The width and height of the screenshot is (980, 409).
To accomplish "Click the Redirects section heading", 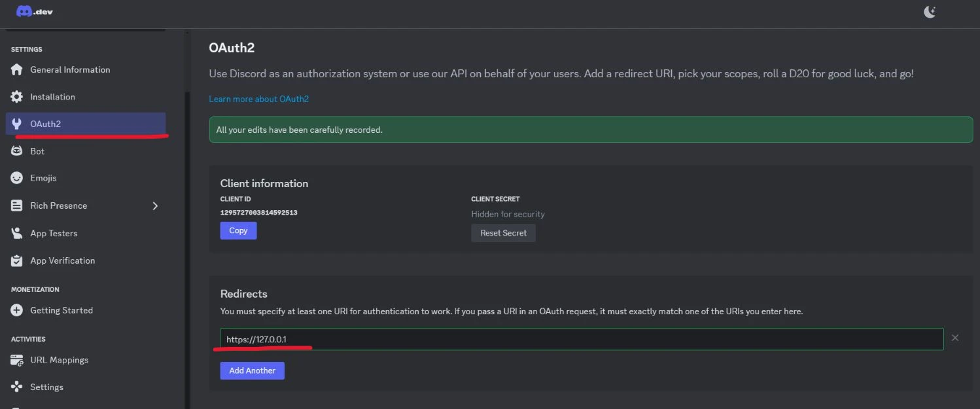I will (244, 294).
